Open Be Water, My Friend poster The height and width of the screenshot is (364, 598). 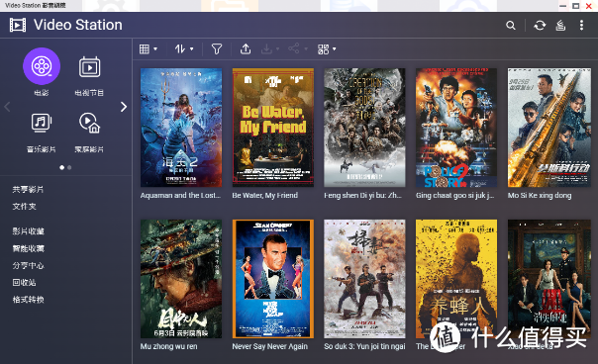coord(273,128)
